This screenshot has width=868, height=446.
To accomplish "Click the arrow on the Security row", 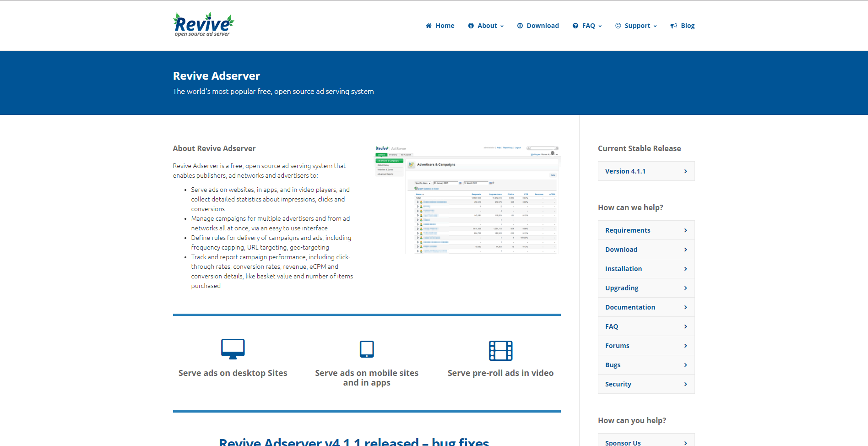I will point(685,384).
